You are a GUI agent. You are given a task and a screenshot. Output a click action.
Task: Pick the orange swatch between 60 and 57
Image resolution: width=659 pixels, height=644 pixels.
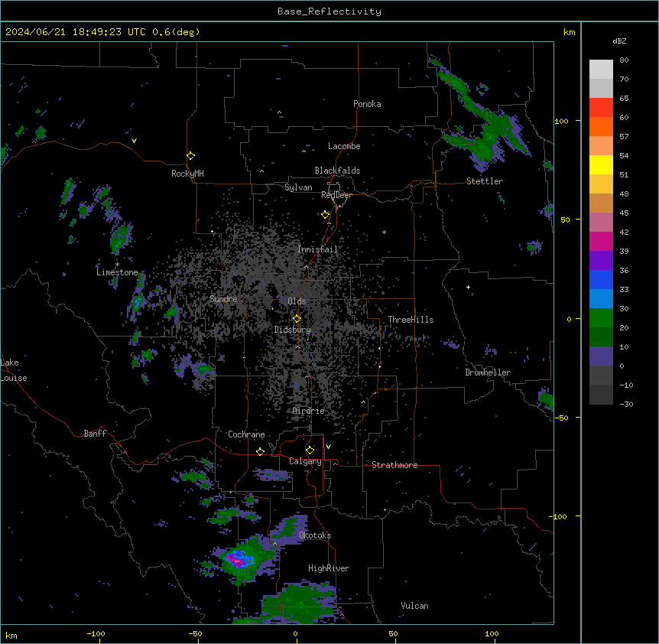click(601, 126)
